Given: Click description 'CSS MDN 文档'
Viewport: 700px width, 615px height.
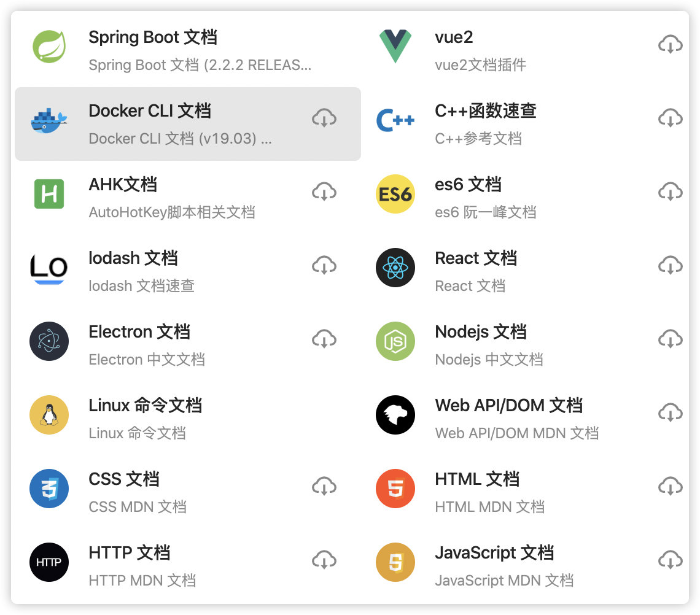Looking at the screenshot, I should (x=138, y=506).
